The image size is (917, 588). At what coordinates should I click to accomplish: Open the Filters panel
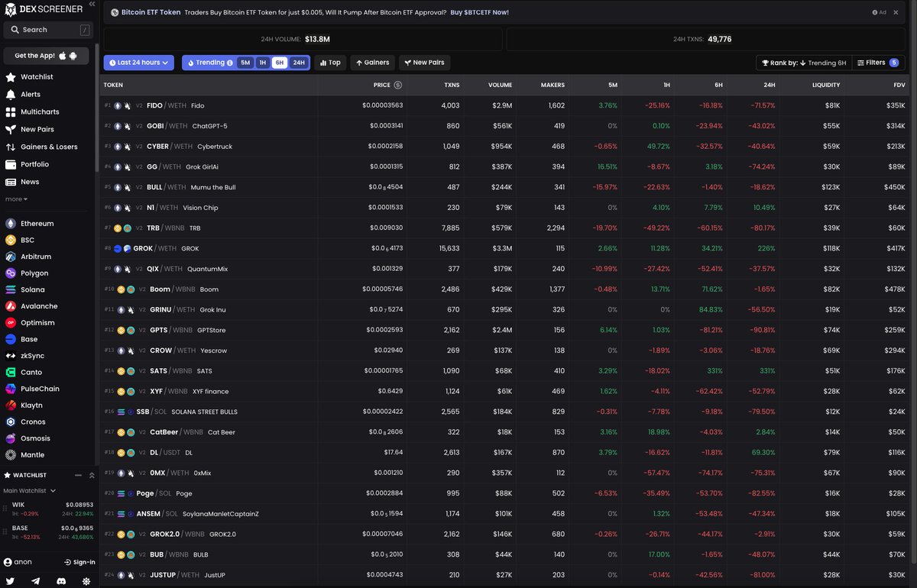click(x=876, y=63)
